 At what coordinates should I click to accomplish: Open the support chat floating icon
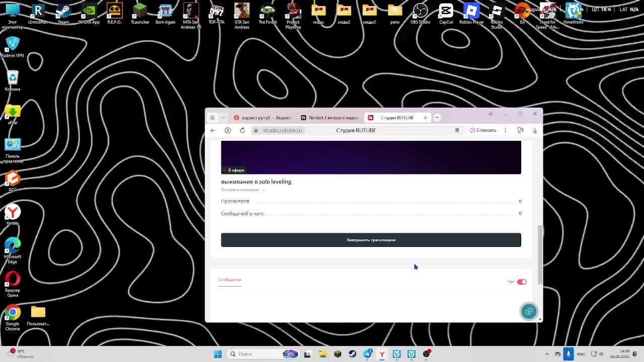click(x=529, y=311)
